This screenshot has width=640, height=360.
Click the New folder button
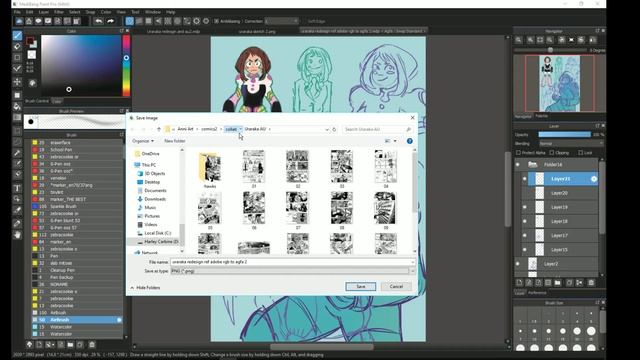tap(175, 141)
